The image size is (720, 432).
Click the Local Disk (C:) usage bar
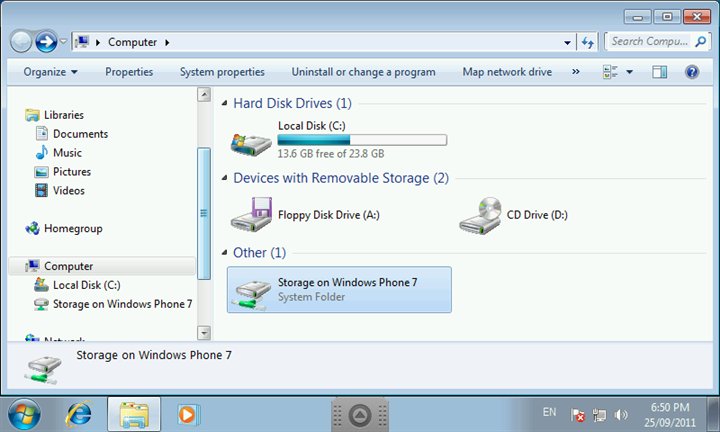(362, 140)
